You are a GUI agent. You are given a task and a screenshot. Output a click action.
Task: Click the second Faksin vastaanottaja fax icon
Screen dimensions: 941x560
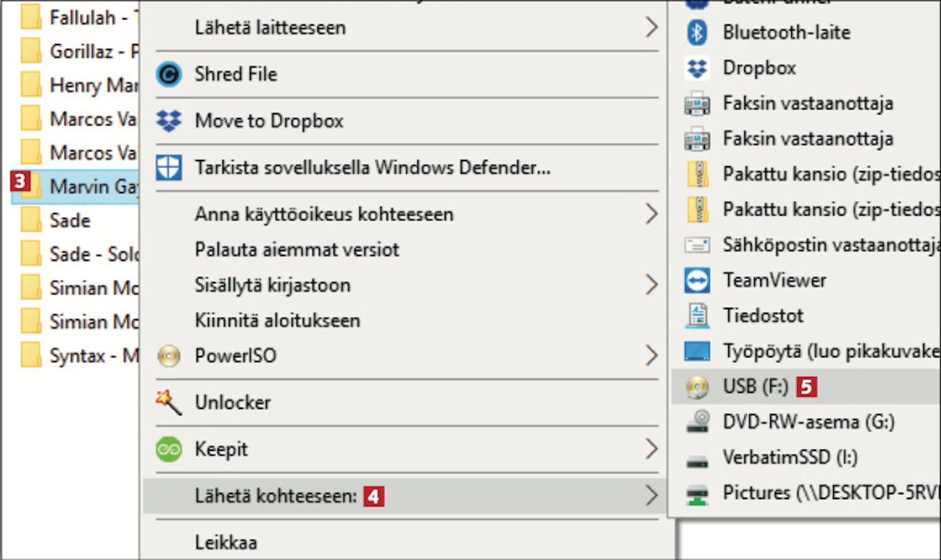pos(697,139)
